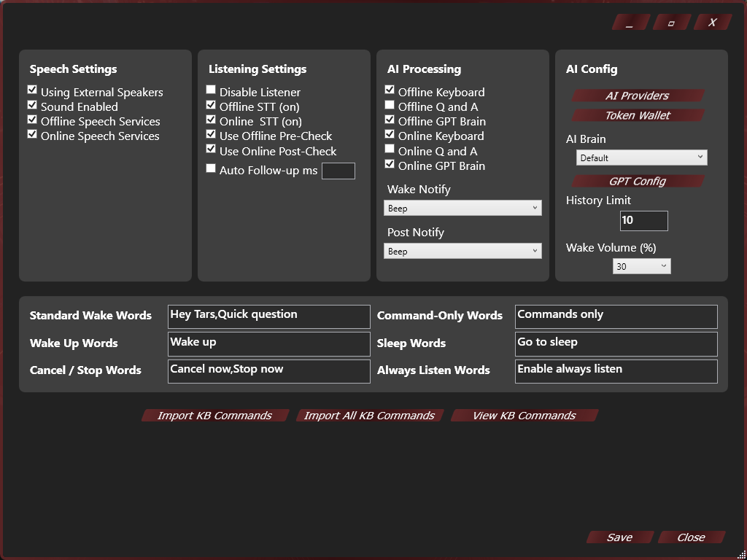
Task: Uncheck Online GPT Brain option
Action: 390,164
